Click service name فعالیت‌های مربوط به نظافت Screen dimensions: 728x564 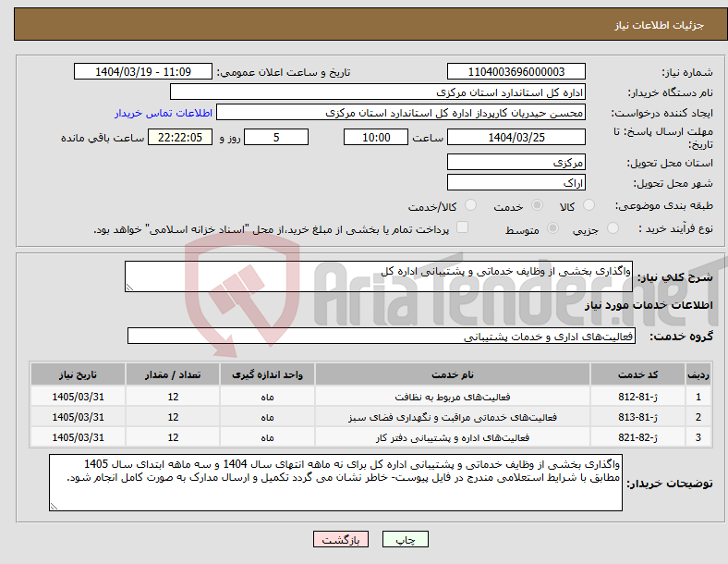tap(453, 397)
